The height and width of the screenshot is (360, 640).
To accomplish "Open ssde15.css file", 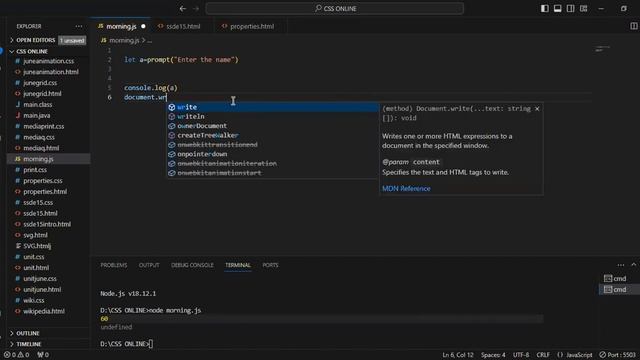I will pyautogui.click(x=38, y=202).
